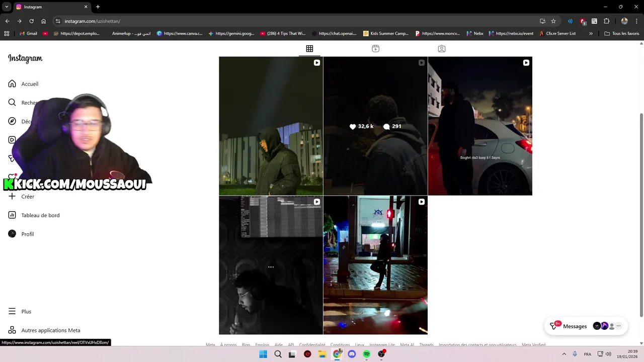The image size is (644, 362).
Task: Open Spotify from the taskbar
Action: coord(367,354)
